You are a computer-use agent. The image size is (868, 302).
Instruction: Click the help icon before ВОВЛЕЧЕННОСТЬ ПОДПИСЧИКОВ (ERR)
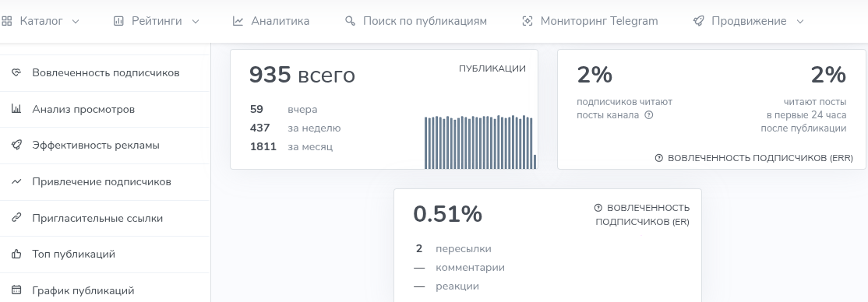pos(658,158)
